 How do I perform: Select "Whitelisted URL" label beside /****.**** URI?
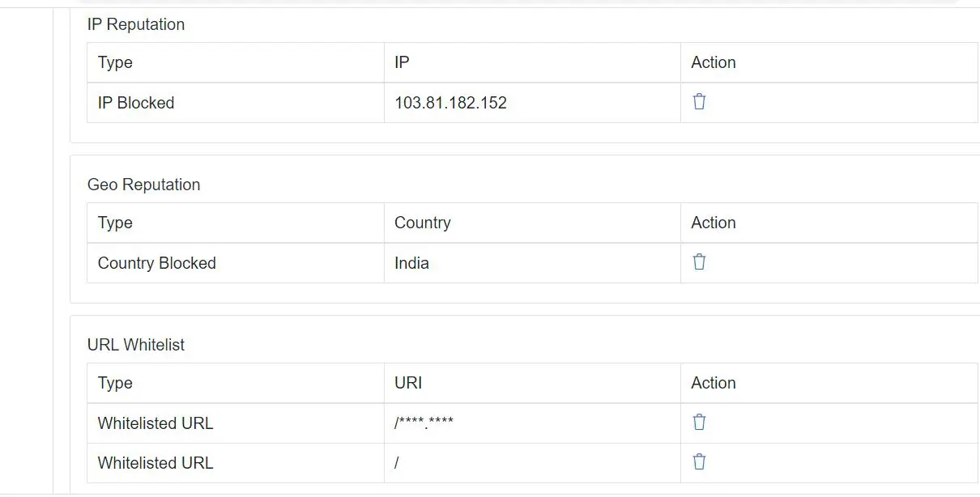(x=156, y=423)
